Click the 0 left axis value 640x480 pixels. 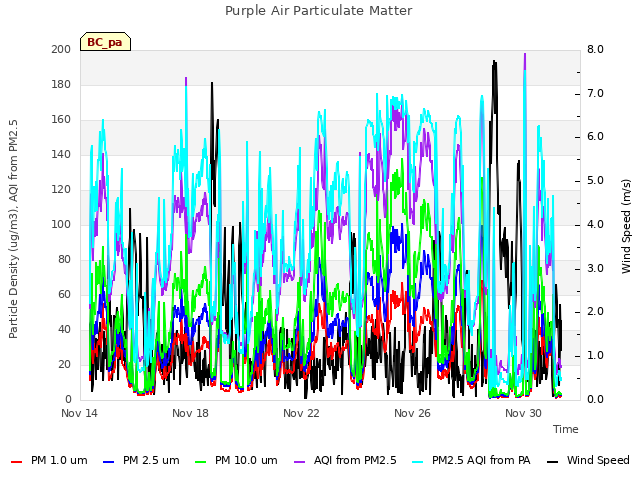pyautogui.click(x=68, y=400)
